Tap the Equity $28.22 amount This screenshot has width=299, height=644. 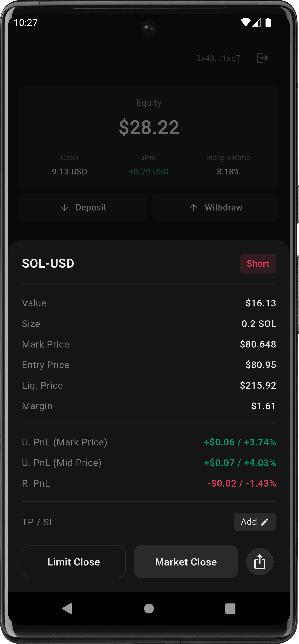pyautogui.click(x=149, y=127)
